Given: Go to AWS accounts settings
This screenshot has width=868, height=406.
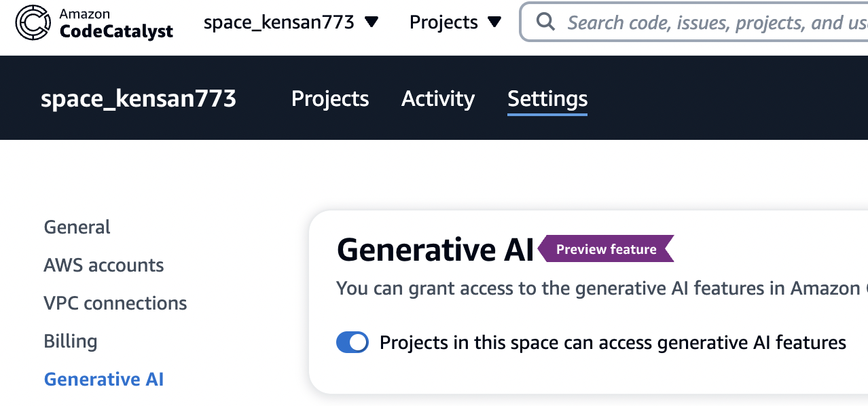Looking at the screenshot, I should pos(104,265).
